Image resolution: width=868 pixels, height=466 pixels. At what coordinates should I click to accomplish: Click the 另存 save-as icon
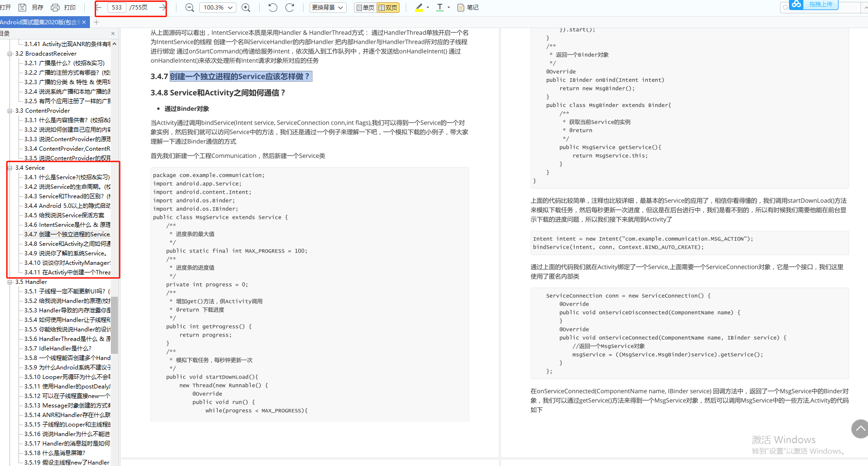[x=22, y=7]
